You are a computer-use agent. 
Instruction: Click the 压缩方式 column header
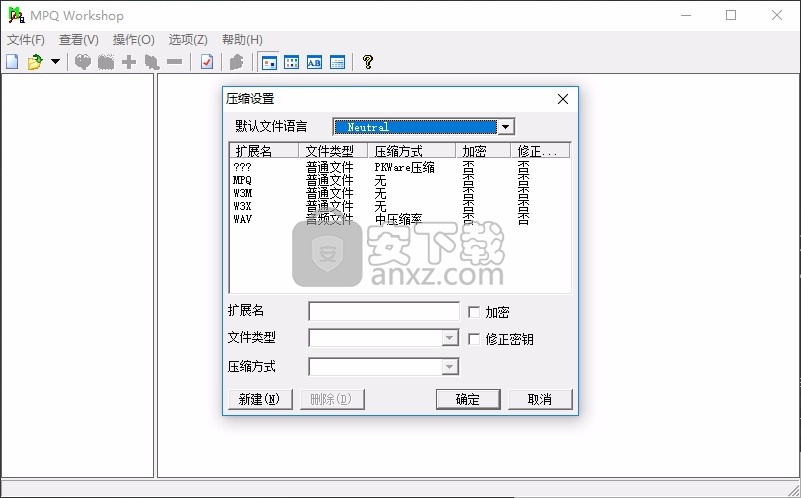tap(412, 151)
